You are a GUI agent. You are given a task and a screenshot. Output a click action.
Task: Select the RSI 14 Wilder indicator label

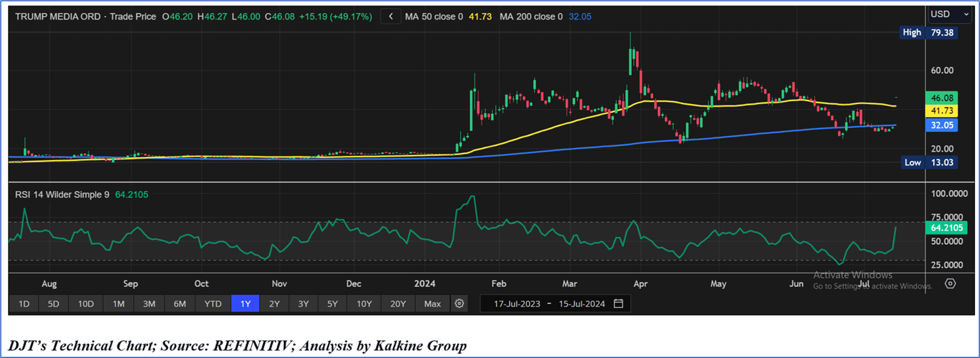coord(62,195)
